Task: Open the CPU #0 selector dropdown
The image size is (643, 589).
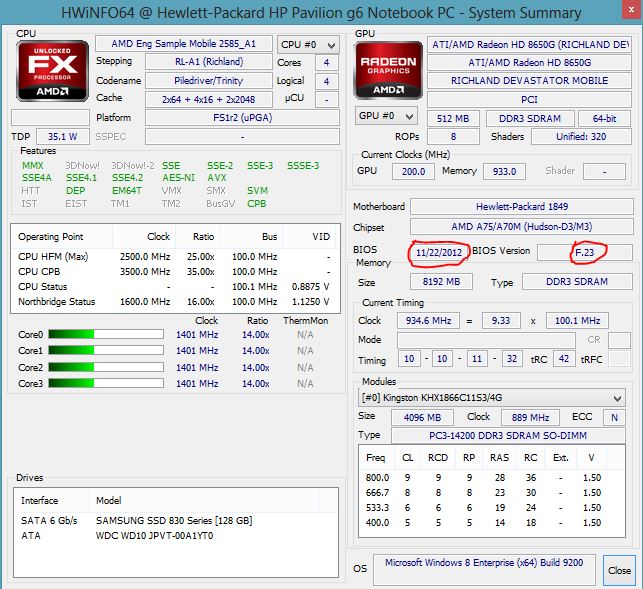Action: pyautogui.click(x=308, y=44)
